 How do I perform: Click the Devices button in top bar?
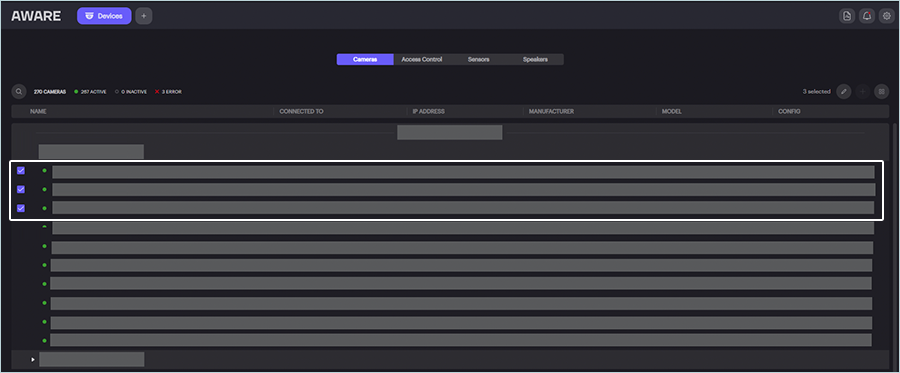(x=104, y=16)
